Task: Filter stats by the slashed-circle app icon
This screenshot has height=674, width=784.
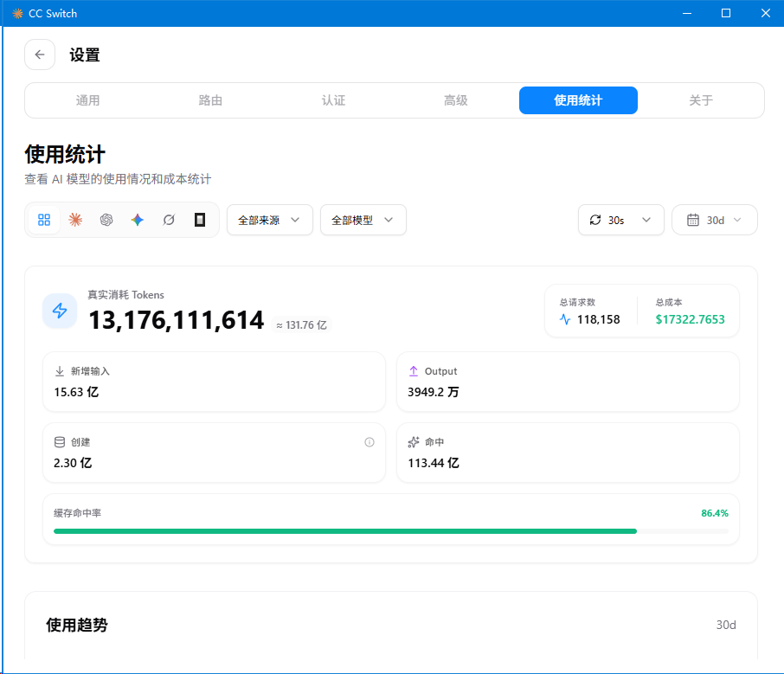Action: click(169, 220)
